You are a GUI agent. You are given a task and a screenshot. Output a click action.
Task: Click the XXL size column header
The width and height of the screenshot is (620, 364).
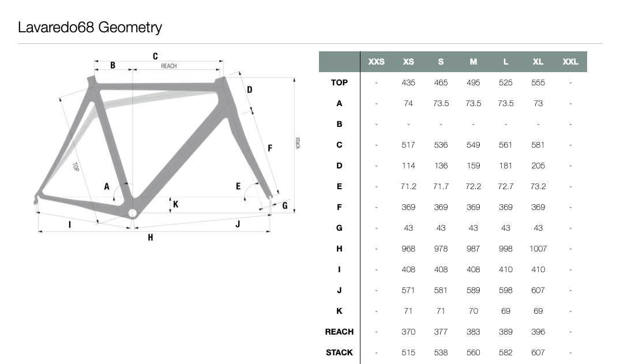point(570,62)
